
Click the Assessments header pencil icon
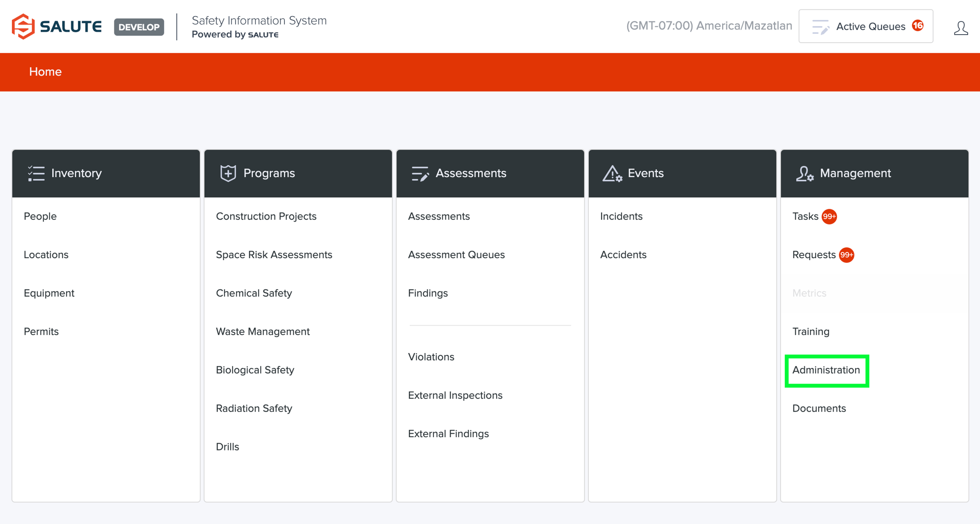click(x=420, y=174)
